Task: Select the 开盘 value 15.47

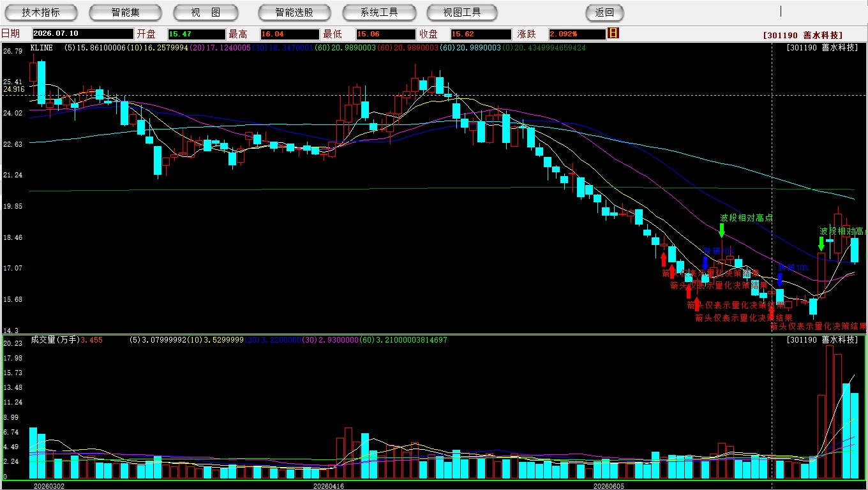Action: point(197,34)
